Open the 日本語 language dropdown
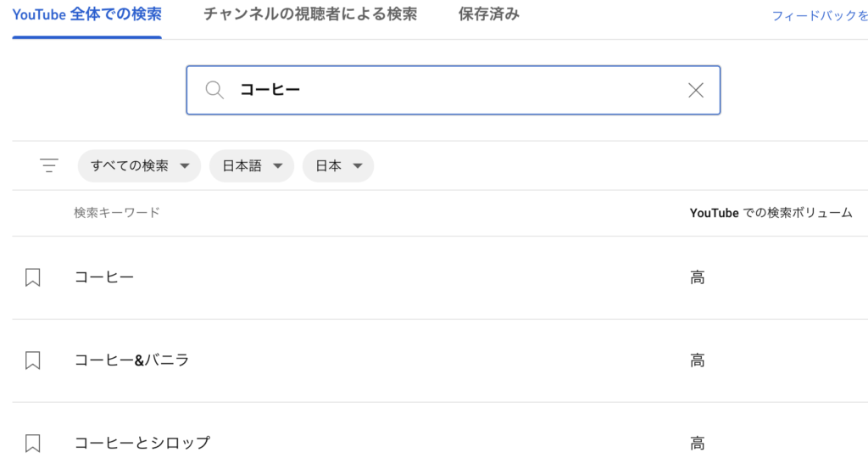The height and width of the screenshot is (458, 868). point(252,165)
